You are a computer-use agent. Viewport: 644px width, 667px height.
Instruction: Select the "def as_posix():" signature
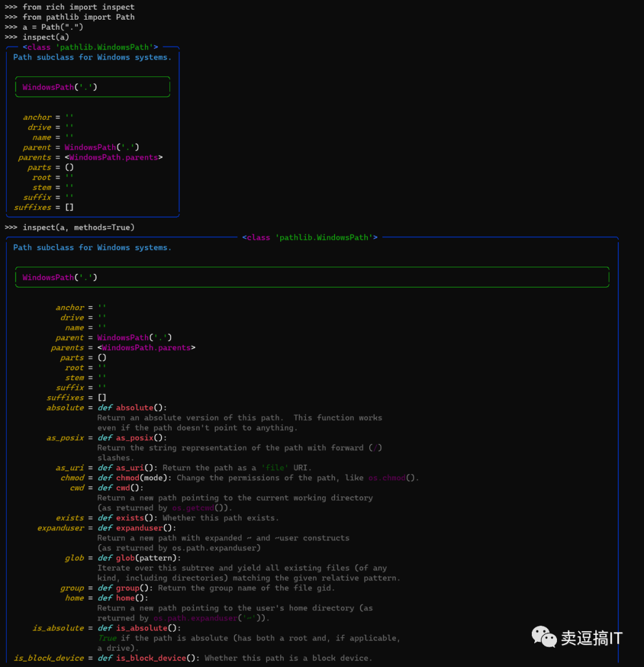[x=132, y=438]
